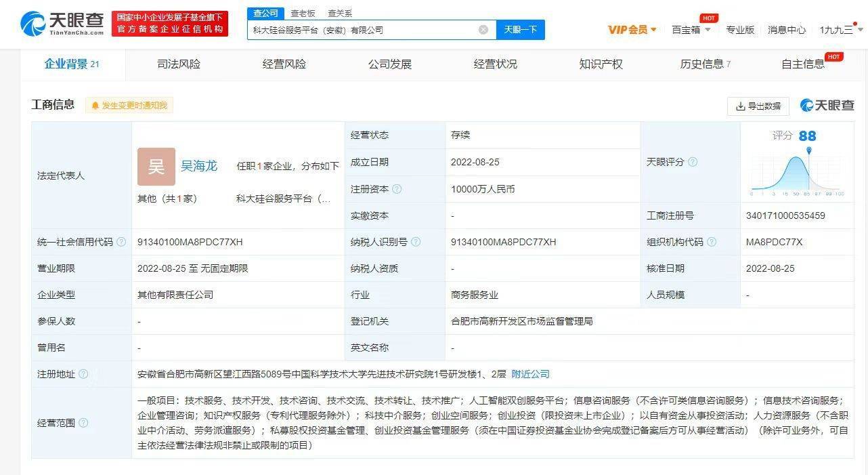Viewport: 868px width, 475px height.
Task: Select the 查老板 search tab
Action: click(302, 13)
